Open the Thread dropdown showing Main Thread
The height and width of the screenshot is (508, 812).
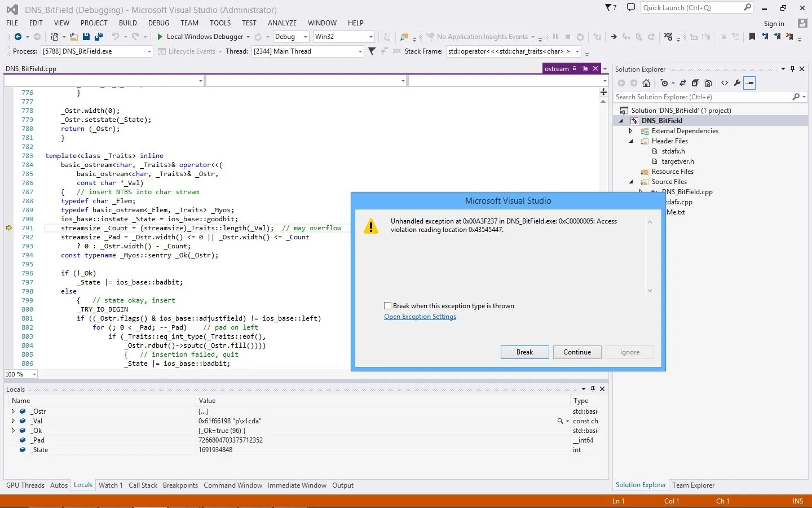360,51
